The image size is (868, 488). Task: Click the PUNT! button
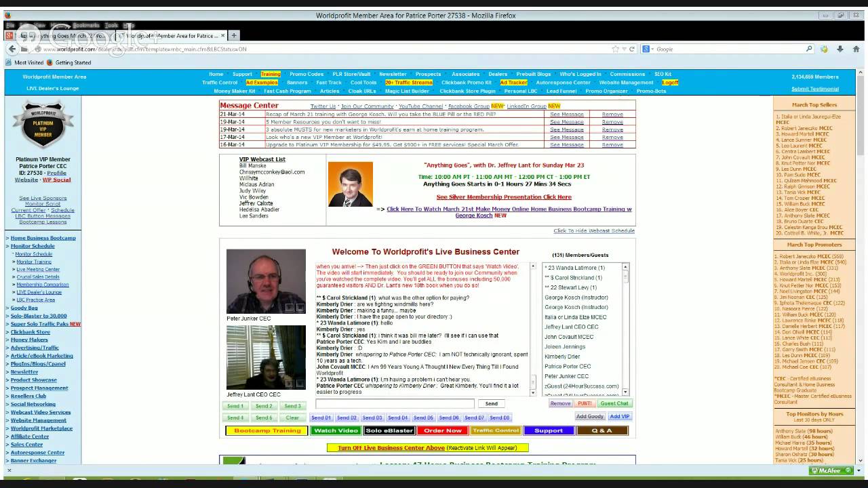(x=585, y=403)
